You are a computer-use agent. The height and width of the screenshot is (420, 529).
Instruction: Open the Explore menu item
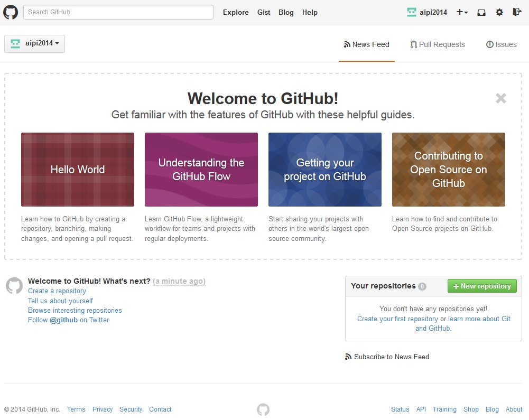pos(236,13)
